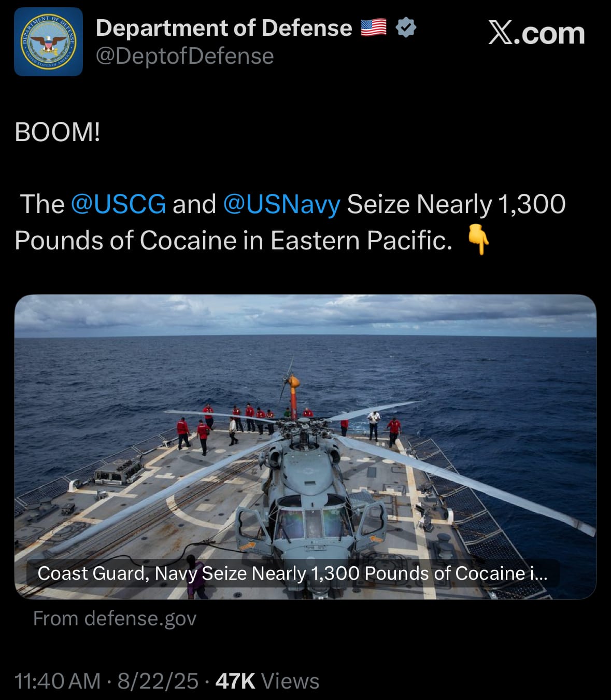Click the Department of Defense display name
611x700 pixels.
pyautogui.click(x=224, y=28)
